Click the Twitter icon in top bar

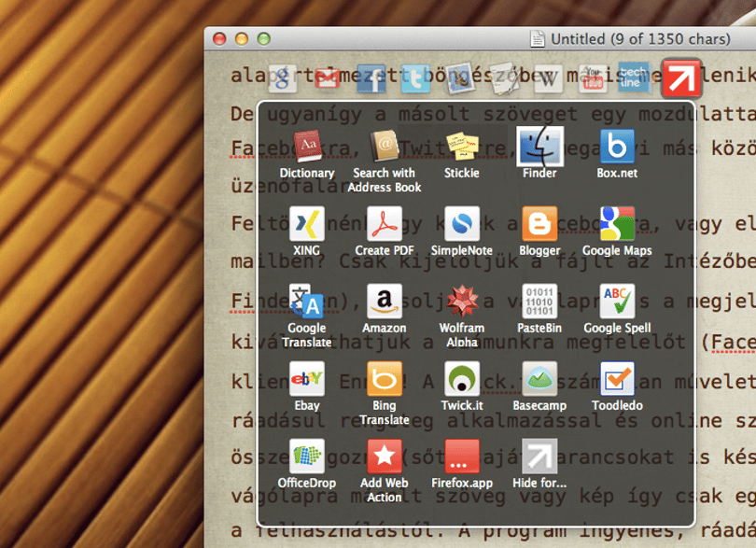point(415,78)
